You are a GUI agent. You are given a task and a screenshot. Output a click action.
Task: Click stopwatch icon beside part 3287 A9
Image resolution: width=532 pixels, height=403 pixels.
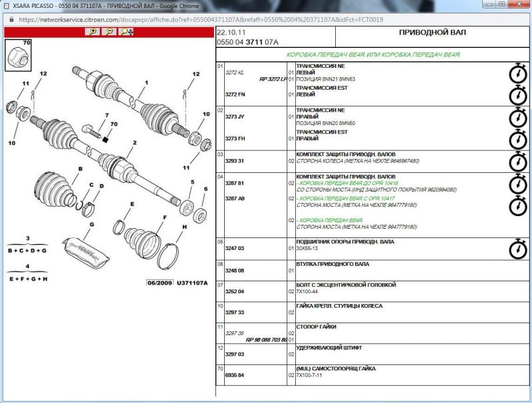[x=517, y=205]
